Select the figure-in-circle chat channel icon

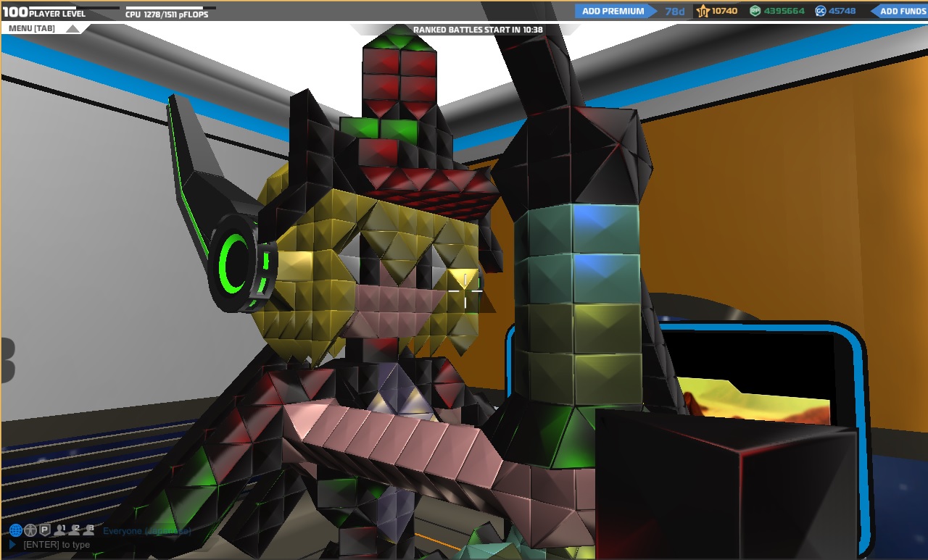tap(30, 530)
